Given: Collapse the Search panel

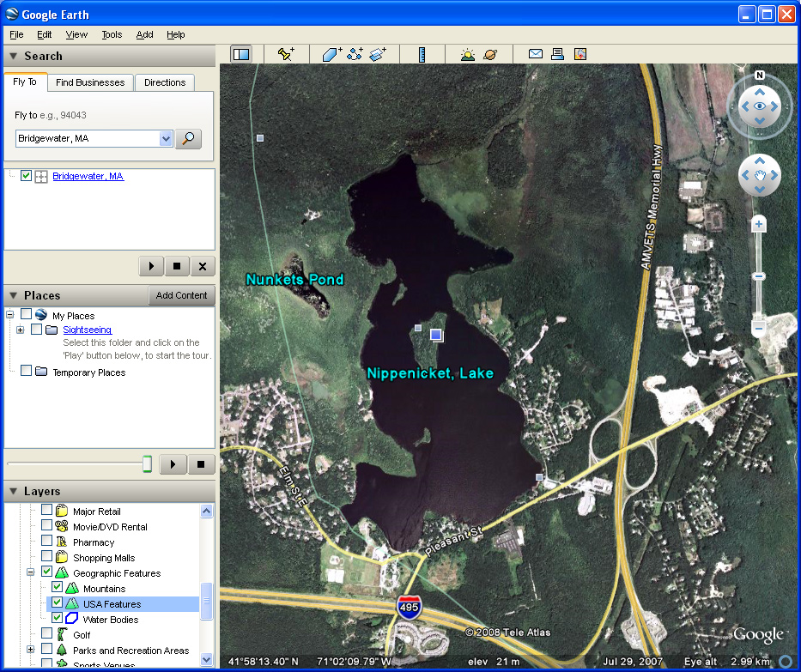Looking at the screenshot, I should click(x=13, y=56).
